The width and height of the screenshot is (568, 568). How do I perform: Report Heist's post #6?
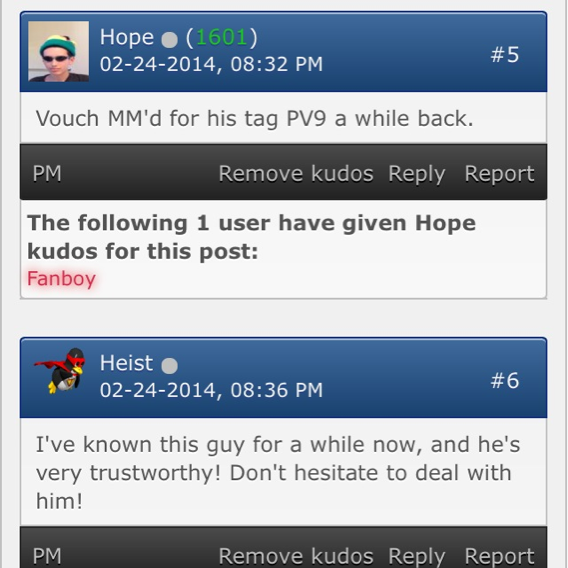tap(499, 556)
